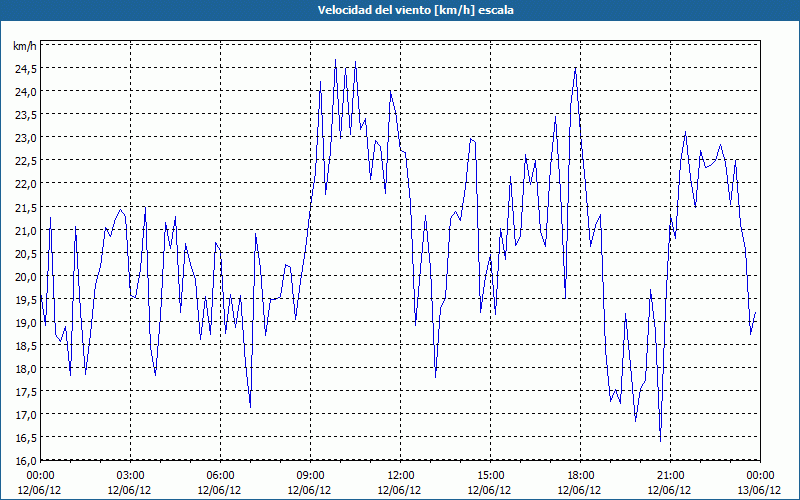800x500 pixels.
Task: Select the '20,5' y-axis label
Action: 25,254
